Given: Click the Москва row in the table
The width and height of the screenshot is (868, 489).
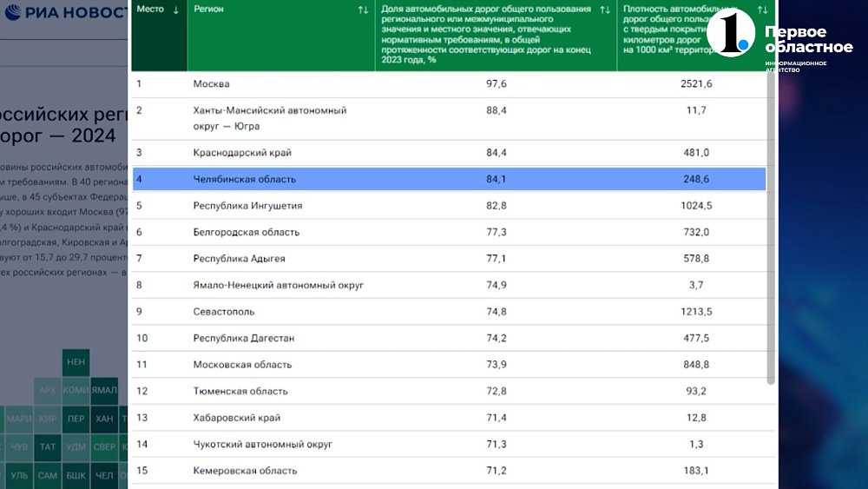Looking at the screenshot, I should pos(449,83).
